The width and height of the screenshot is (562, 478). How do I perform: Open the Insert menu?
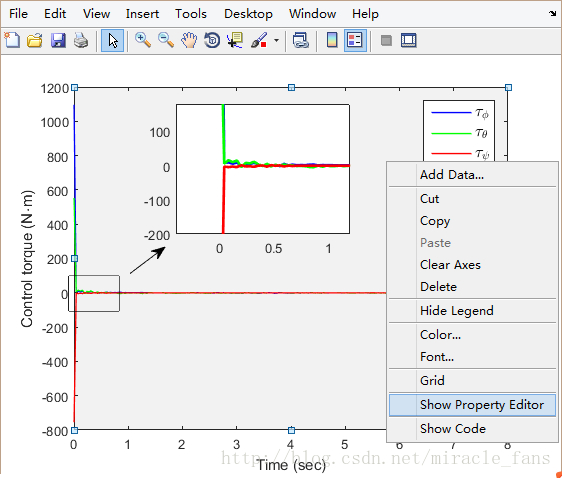142,14
